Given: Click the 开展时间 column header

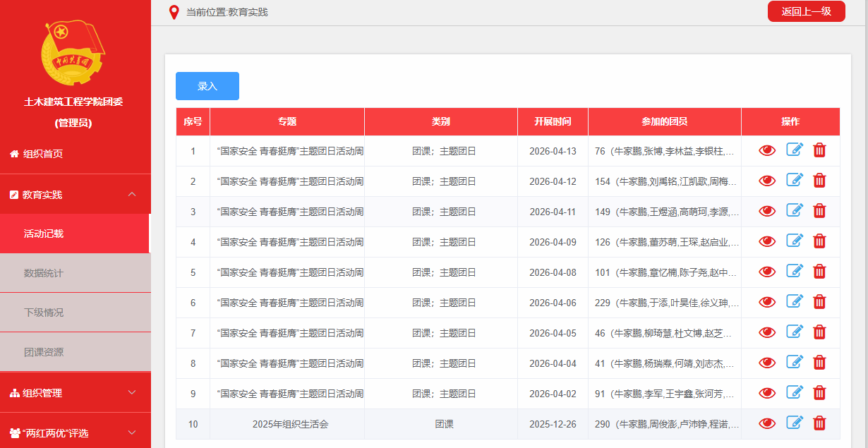Looking at the screenshot, I should coord(553,121).
